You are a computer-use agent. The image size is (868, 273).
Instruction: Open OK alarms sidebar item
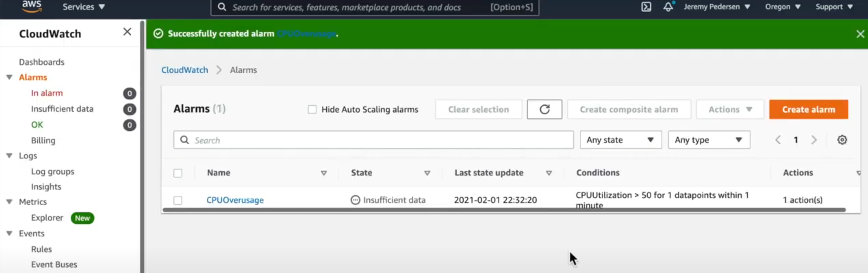coord(37,125)
